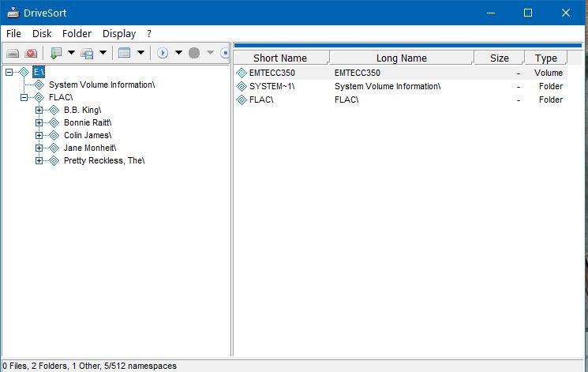Screen dimensions: 588x372
Task: Click the Volume type cell
Action: click(x=549, y=73)
